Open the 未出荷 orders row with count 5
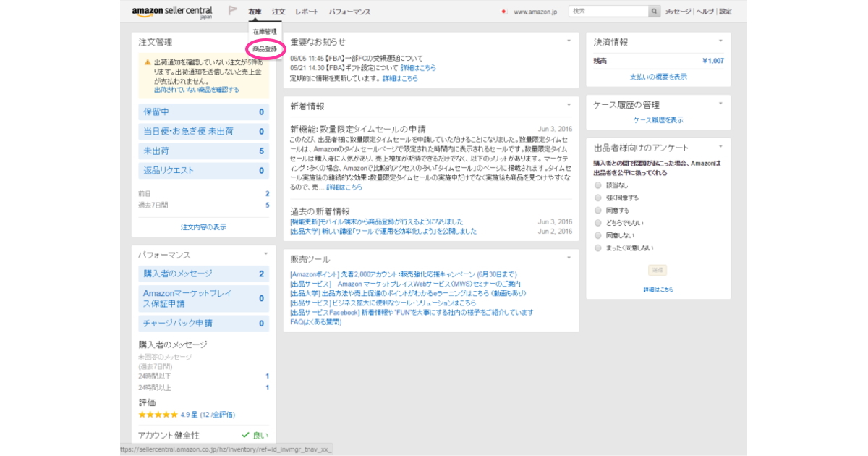868x456 pixels. 204,151
